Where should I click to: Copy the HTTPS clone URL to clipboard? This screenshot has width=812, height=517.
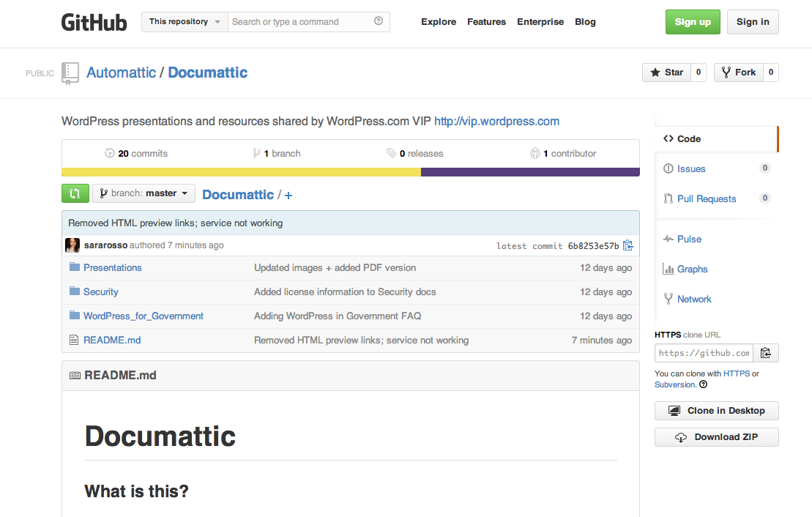765,353
